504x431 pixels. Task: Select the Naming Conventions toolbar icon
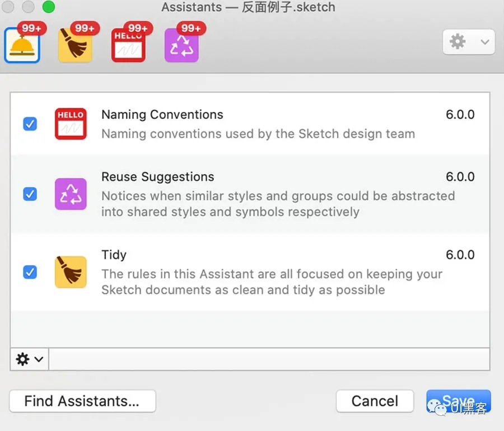pos(128,46)
